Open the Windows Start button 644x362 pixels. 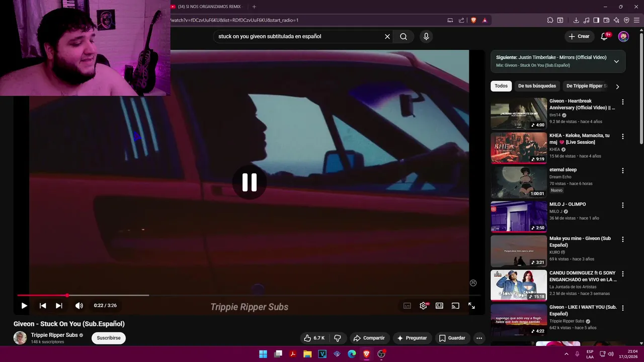(x=263, y=354)
